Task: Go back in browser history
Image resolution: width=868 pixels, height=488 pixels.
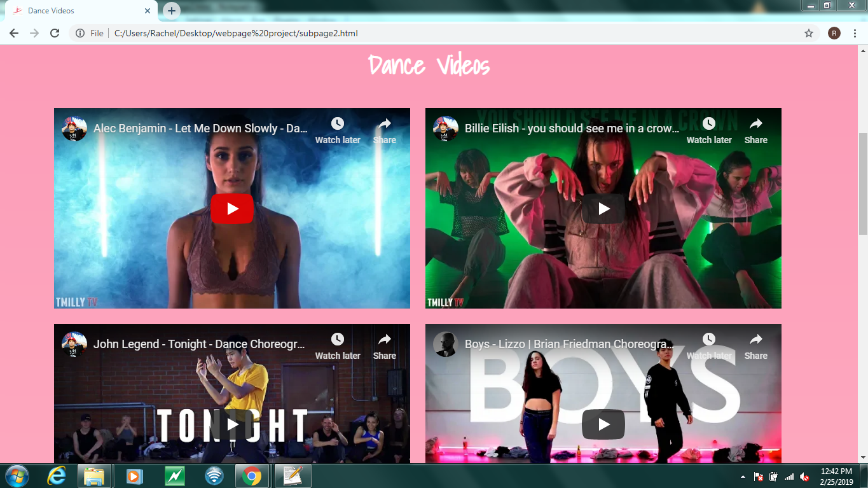Action: point(14,33)
